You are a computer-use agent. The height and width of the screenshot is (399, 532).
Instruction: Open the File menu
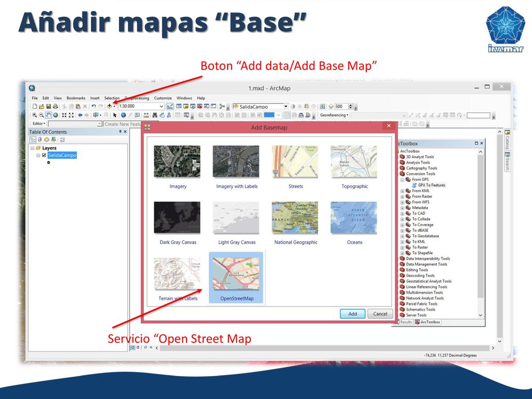pos(35,98)
